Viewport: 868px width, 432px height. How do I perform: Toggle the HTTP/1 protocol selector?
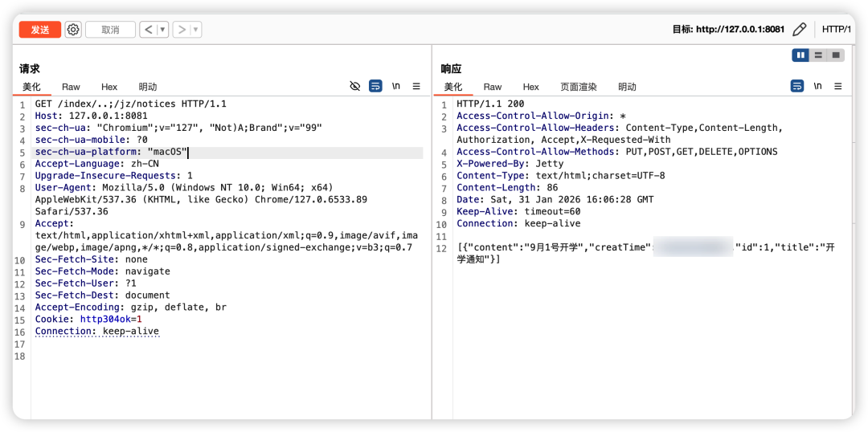(836, 30)
